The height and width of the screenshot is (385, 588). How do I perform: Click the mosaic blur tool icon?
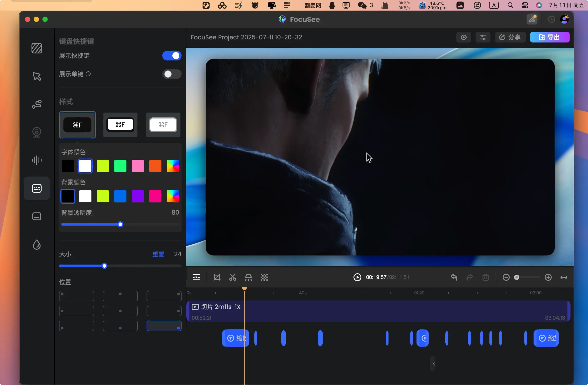[264, 277]
